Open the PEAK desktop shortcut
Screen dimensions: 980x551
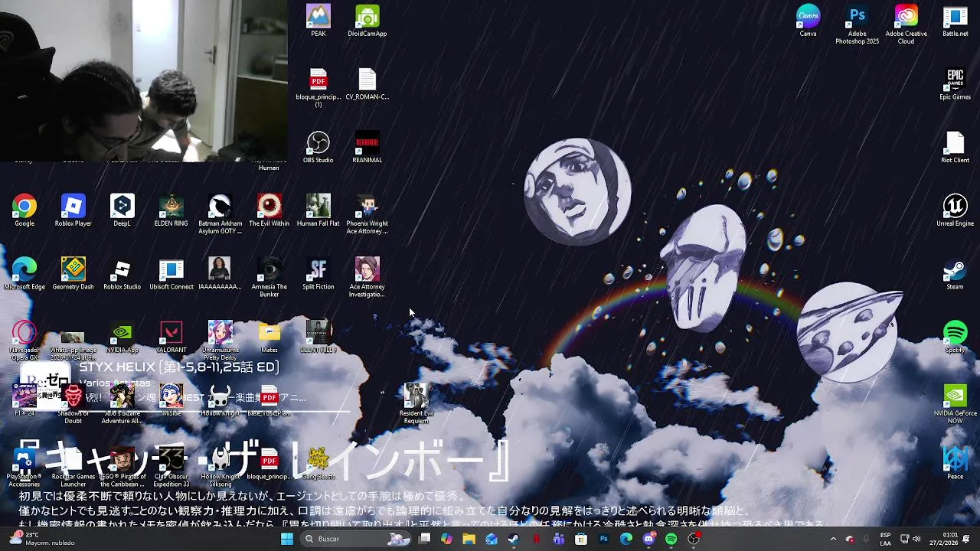318,21
